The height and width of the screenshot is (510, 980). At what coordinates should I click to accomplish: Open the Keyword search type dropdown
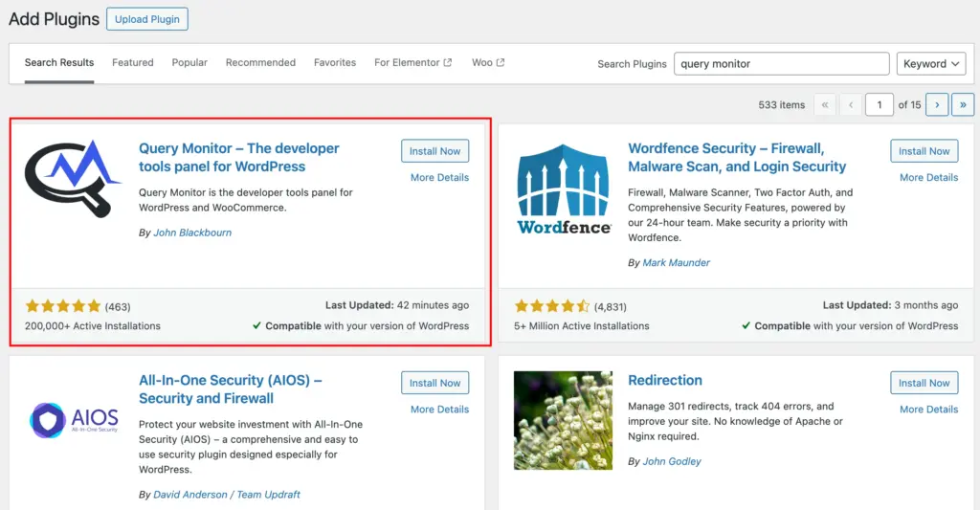click(930, 64)
